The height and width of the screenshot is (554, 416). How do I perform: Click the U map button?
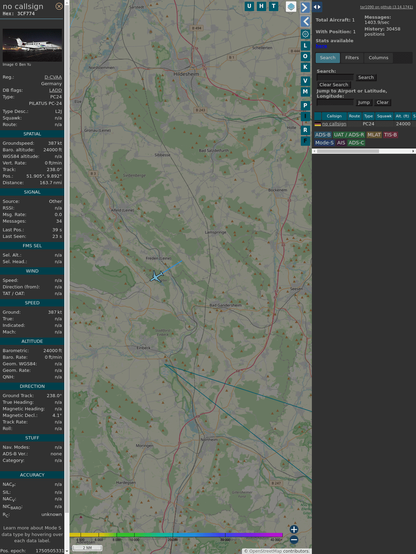coord(249,6)
